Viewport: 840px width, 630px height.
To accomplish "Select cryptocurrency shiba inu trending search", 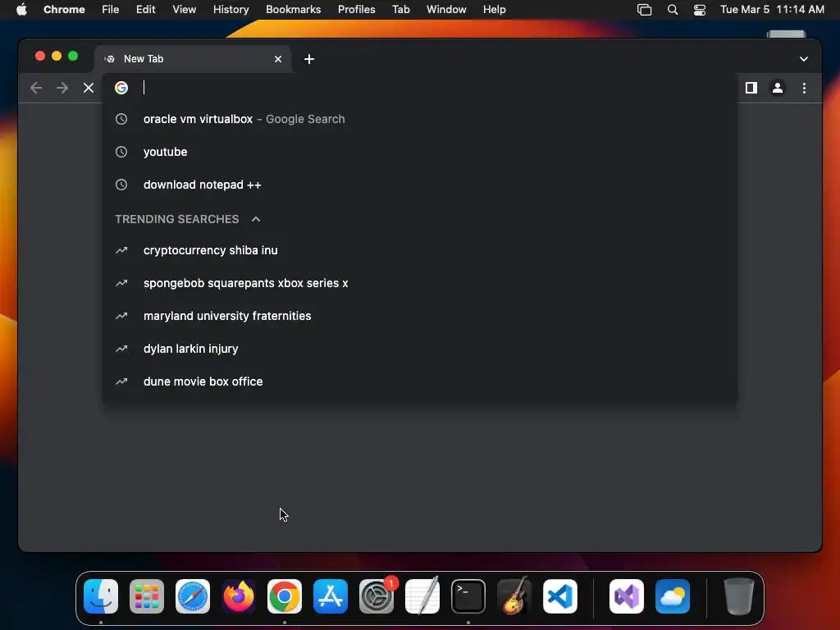I will click(x=420, y=250).
